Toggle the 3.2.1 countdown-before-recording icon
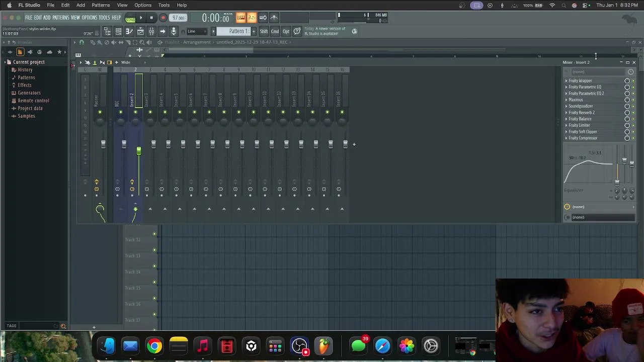Viewport: 644px width, 362px height. (252, 18)
